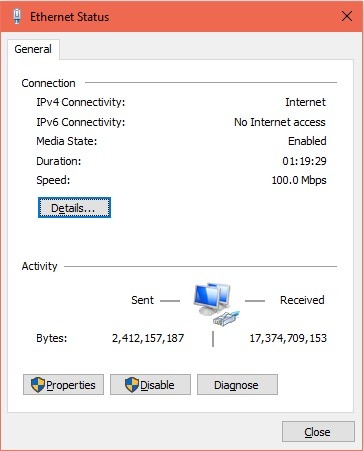Disable the Ethernet adapter
This screenshot has height=451, width=364.
(x=150, y=385)
